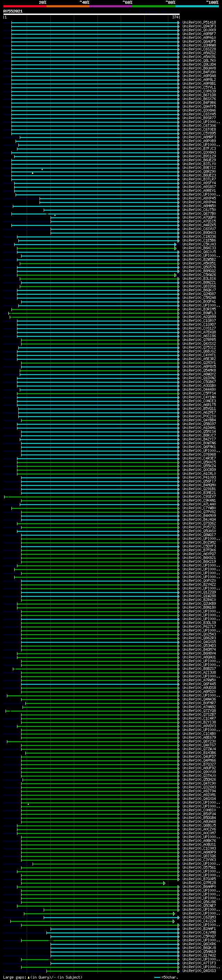Click the orange ~40% color scale segment
The width and height of the screenshot is (222, 980).
(x=68, y=6)
